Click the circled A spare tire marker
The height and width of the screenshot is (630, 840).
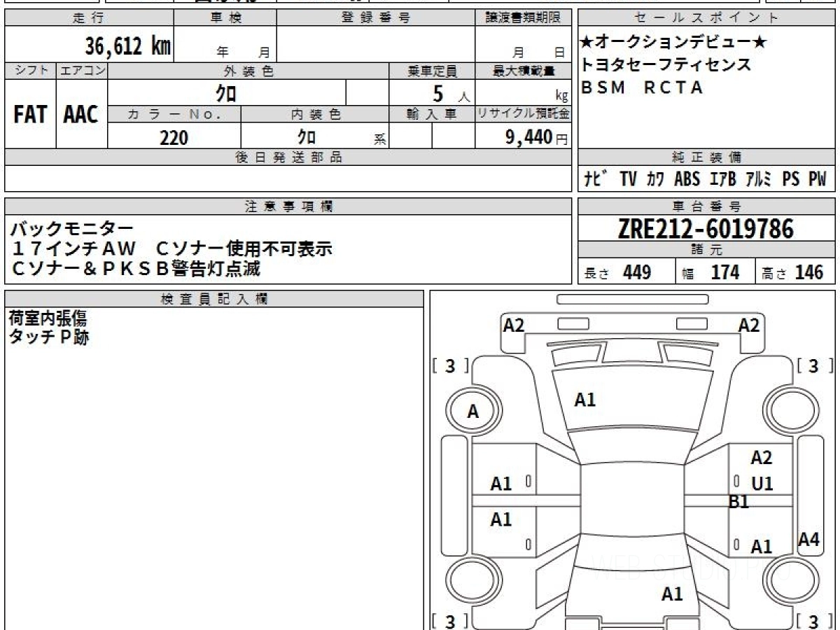pyautogui.click(x=473, y=412)
